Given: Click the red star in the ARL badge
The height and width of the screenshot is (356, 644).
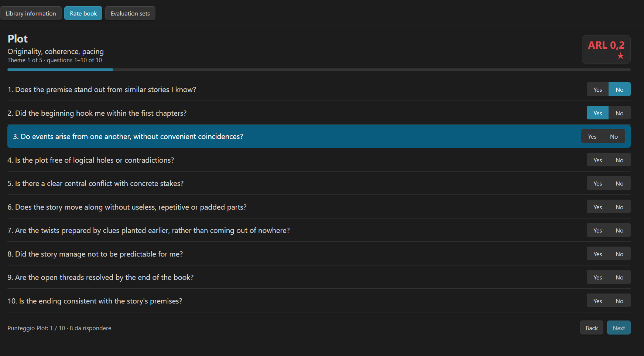Looking at the screenshot, I should [x=620, y=56].
